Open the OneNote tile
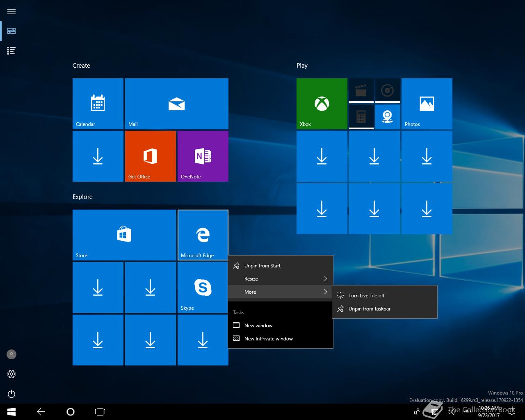This screenshot has height=420, width=525. 203,156
